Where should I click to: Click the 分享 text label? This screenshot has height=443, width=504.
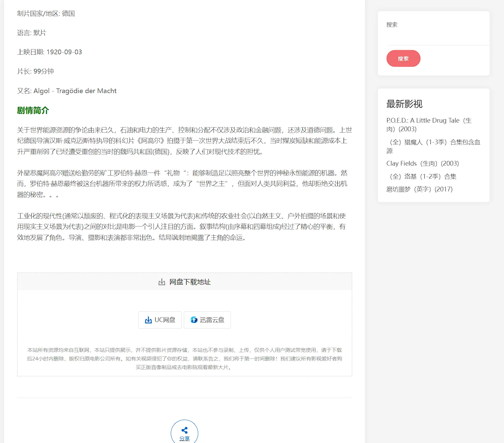[184, 439]
